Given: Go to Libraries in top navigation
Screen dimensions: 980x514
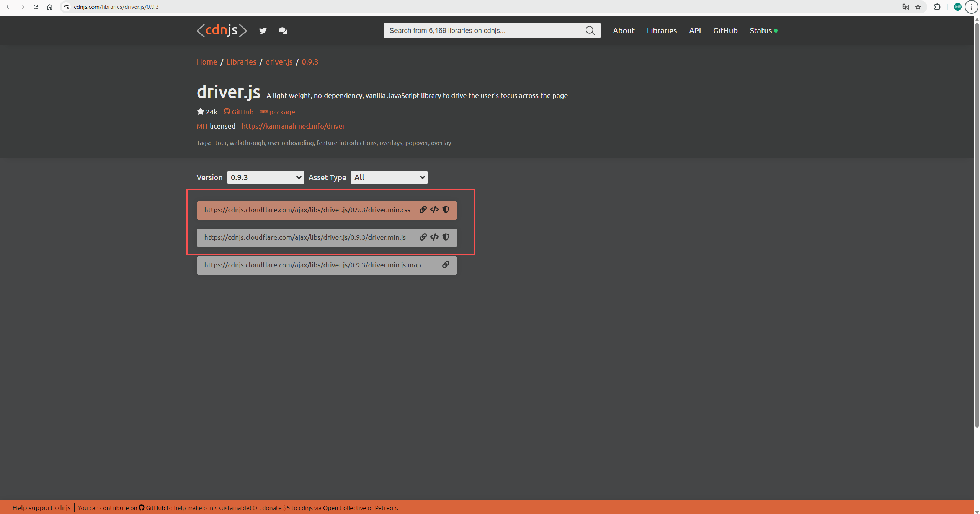Looking at the screenshot, I should (x=661, y=31).
